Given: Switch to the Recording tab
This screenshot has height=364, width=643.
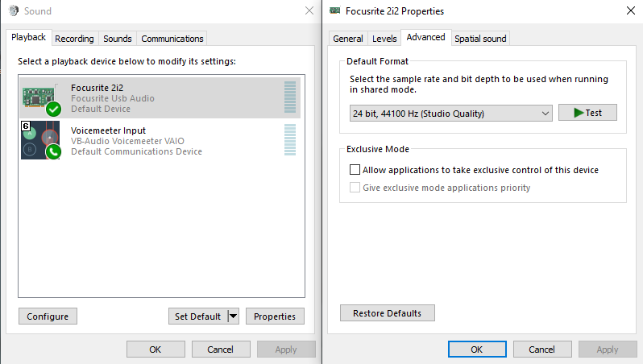Looking at the screenshot, I should click(x=74, y=39).
